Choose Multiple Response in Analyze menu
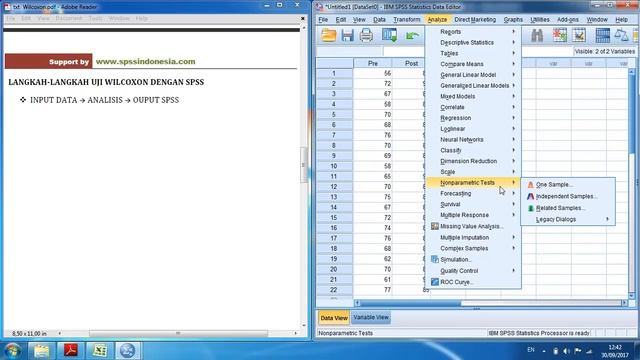The image size is (640, 360). click(473, 215)
